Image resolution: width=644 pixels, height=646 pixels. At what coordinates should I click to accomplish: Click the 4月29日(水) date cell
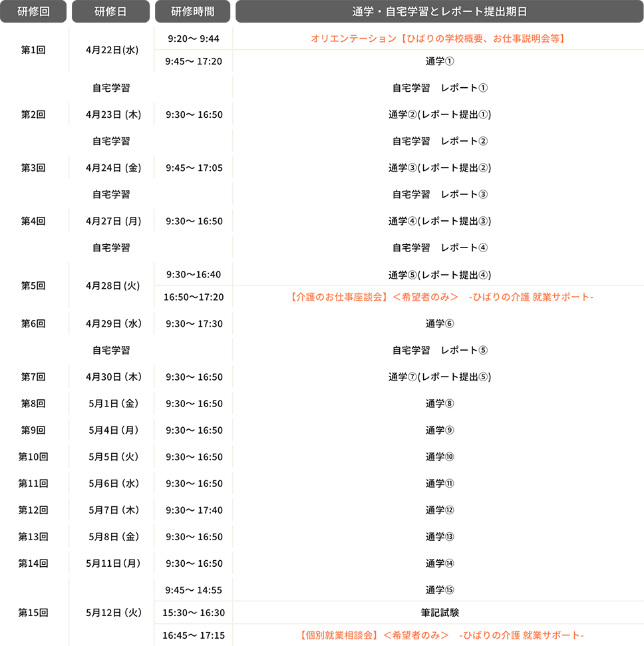[x=113, y=323]
